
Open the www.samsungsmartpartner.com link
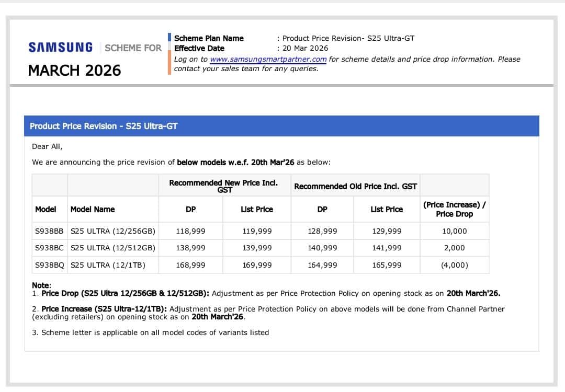268,60
